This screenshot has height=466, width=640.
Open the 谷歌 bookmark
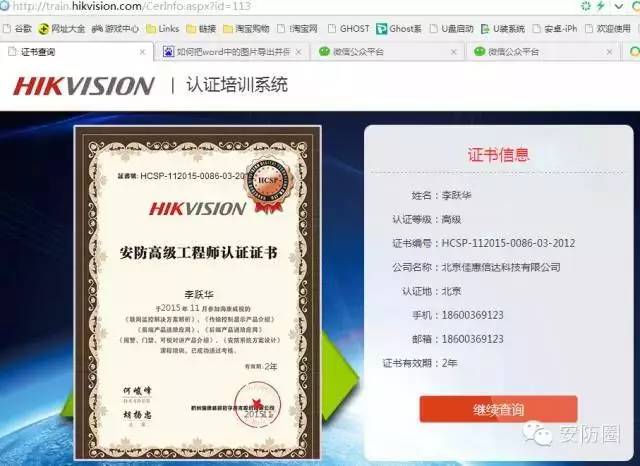click(x=17, y=29)
